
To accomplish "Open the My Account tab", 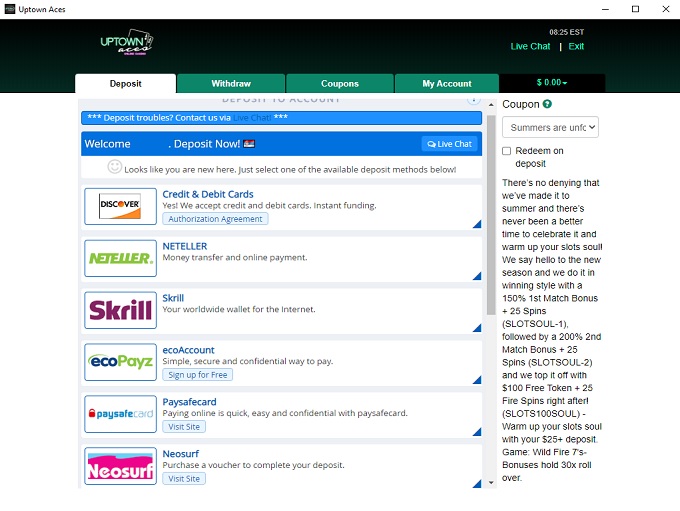I will [447, 83].
